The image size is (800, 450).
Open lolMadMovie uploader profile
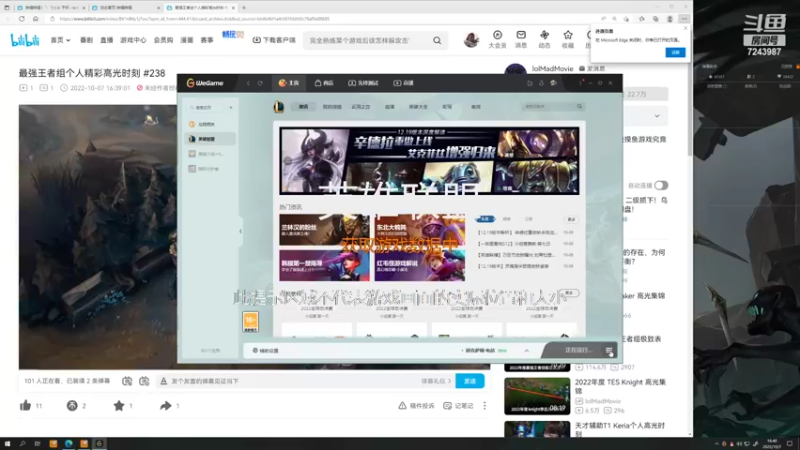click(552, 68)
